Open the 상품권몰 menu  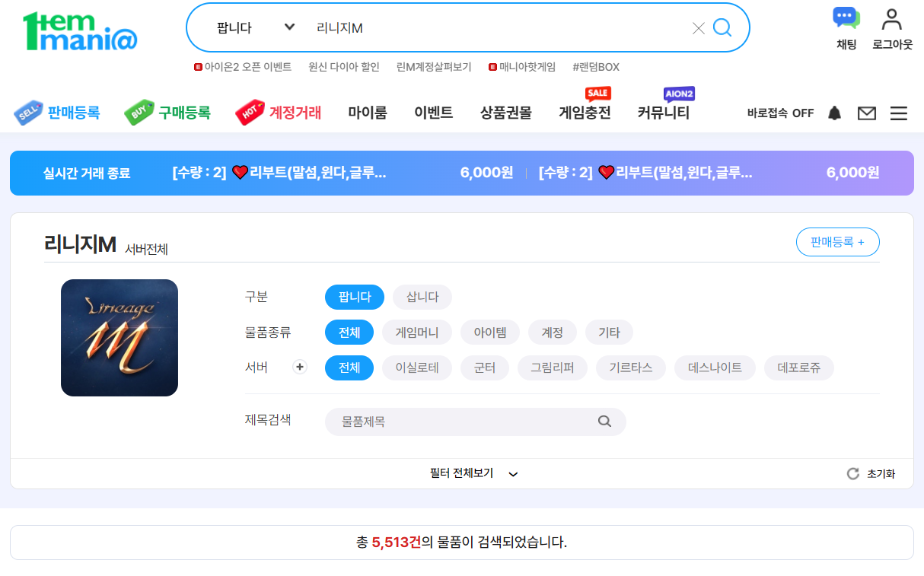click(x=506, y=113)
